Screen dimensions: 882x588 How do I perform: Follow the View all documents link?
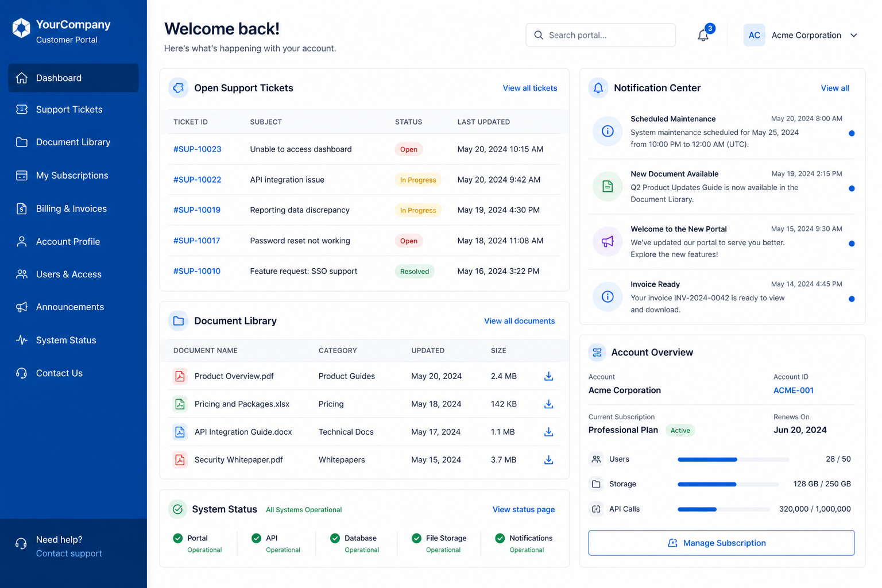pyautogui.click(x=520, y=321)
